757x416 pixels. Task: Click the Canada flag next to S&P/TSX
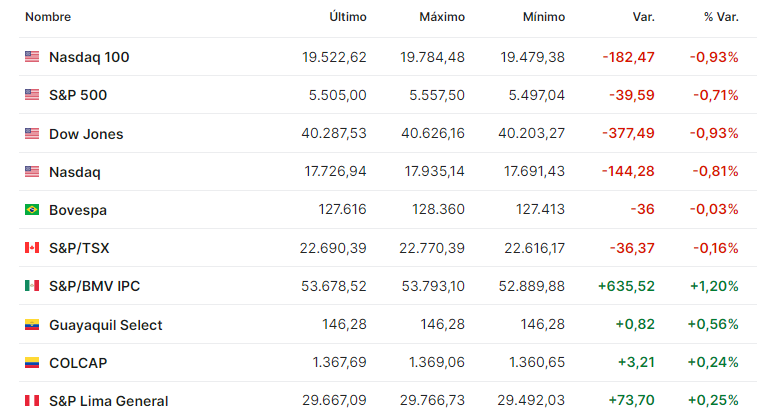click(32, 248)
